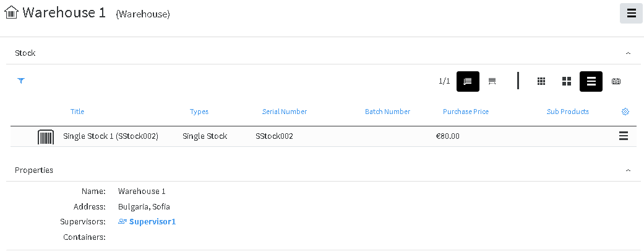Image resolution: width=644 pixels, height=251 pixels.
Task: Collapse the Stock section
Action: tap(628, 53)
